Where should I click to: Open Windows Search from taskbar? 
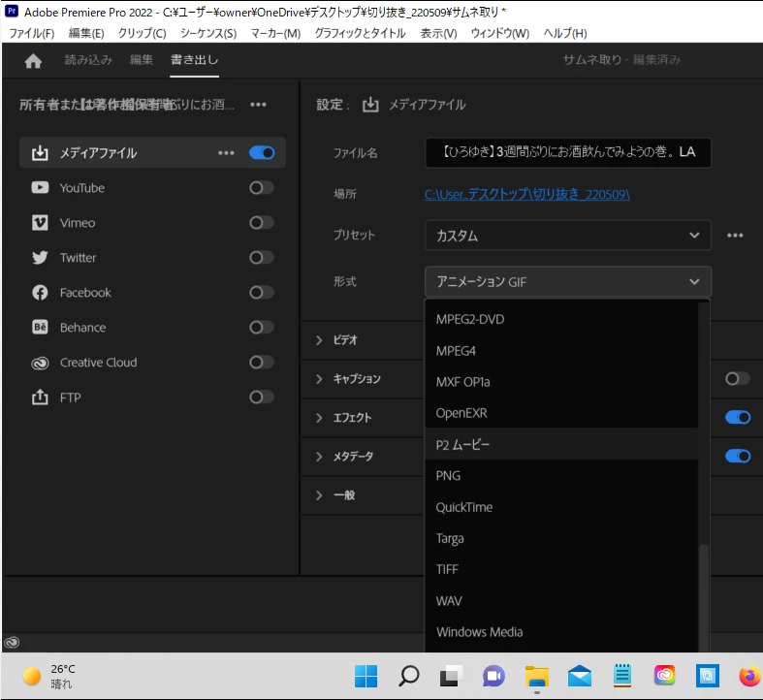(409, 676)
